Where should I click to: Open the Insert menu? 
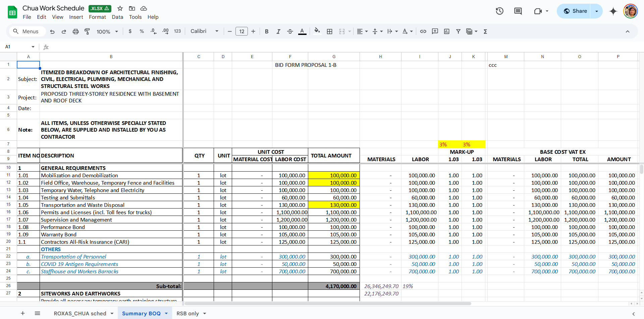click(x=76, y=17)
